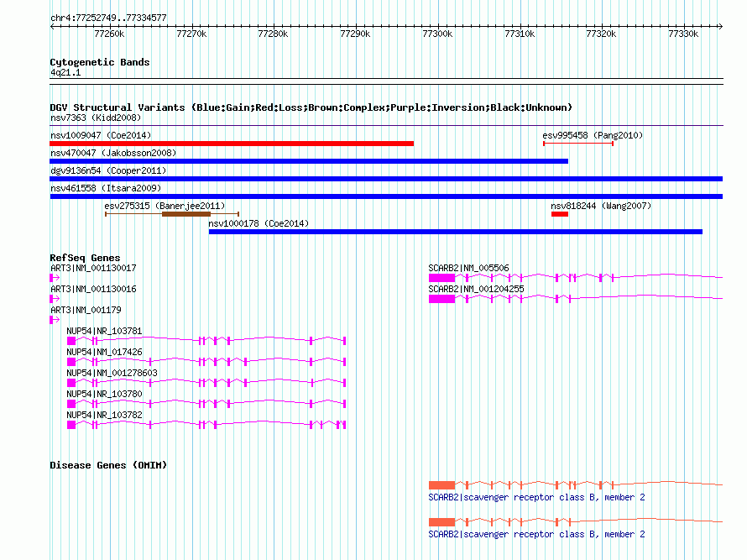This screenshot has height=560, width=747.
Task: Open the esv275315 (Banerjee2011) label
Action: pos(165,206)
